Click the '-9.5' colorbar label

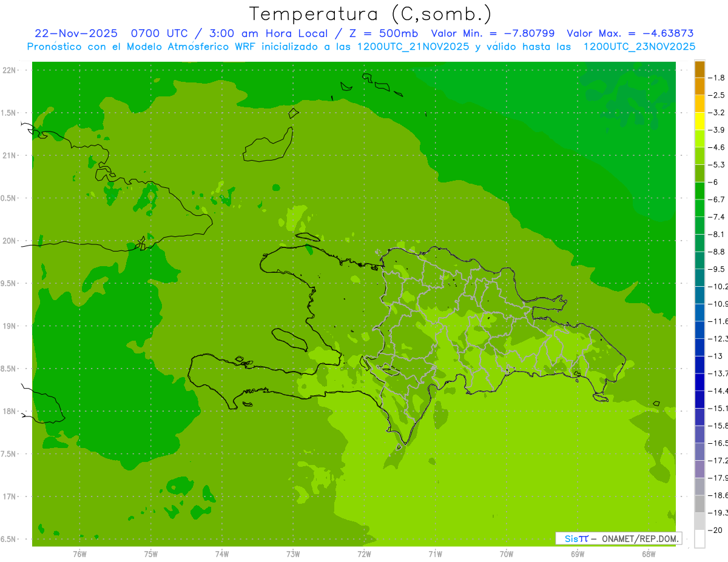(x=716, y=269)
